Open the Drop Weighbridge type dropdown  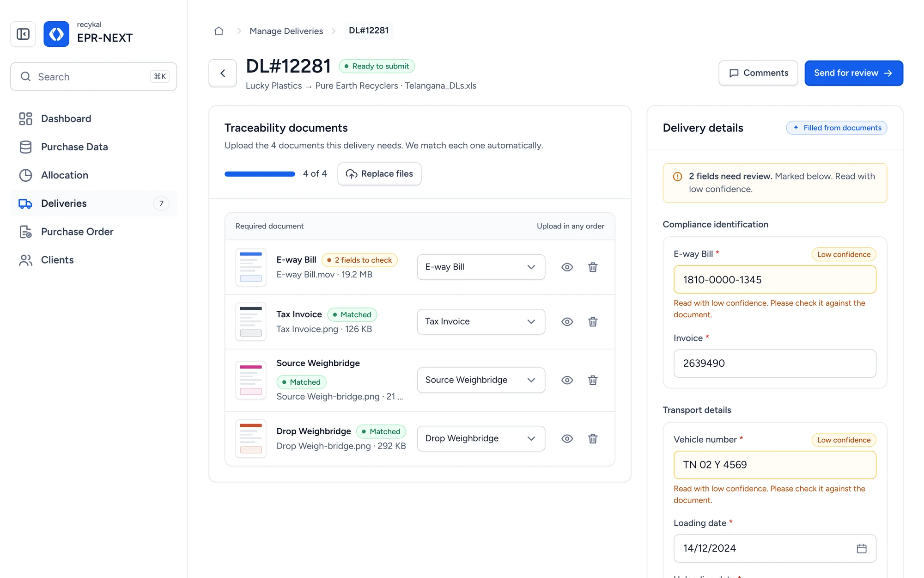(481, 439)
